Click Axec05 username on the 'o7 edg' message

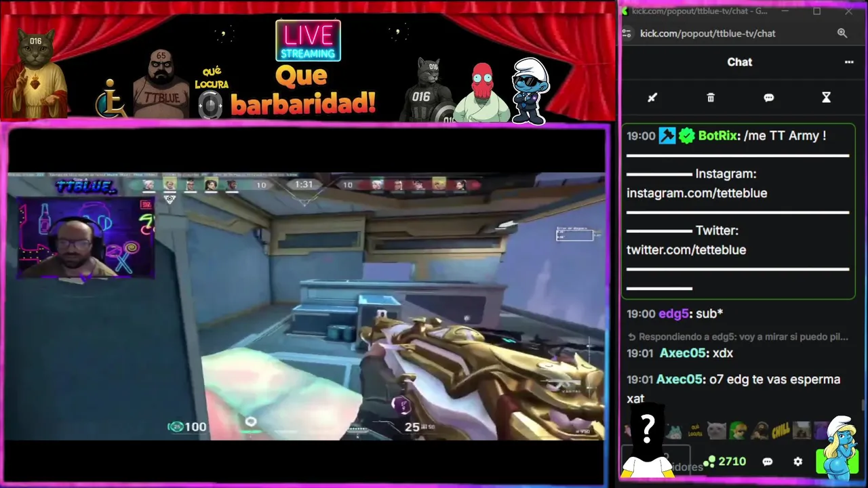click(679, 380)
